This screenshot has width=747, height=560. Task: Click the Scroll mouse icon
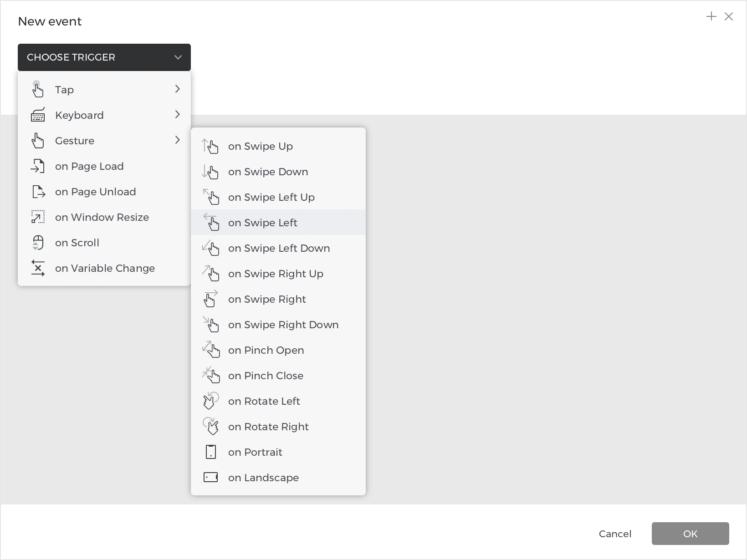point(38,243)
